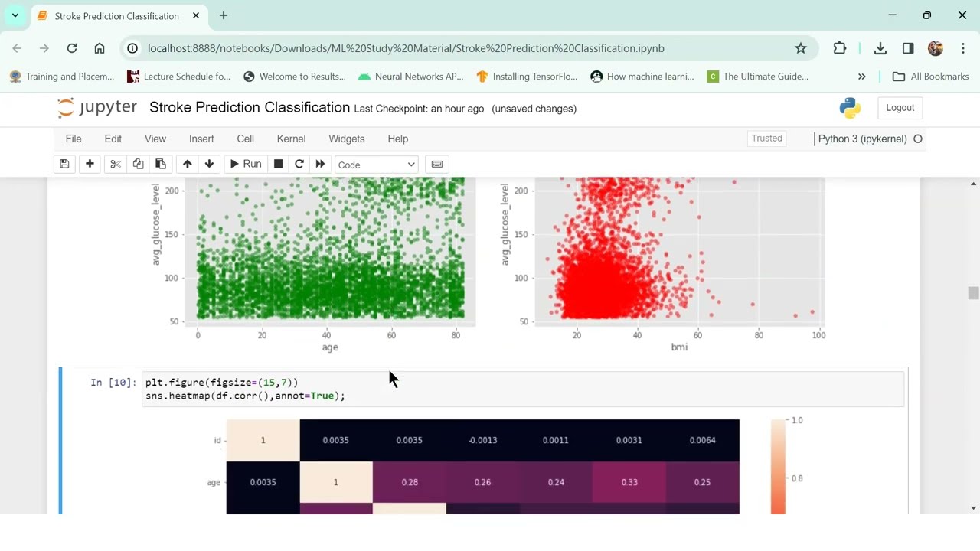Image resolution: width=980 pixels, height=551 pixels.
Task: Open the cell type Code dropdown
Action: 376,165
